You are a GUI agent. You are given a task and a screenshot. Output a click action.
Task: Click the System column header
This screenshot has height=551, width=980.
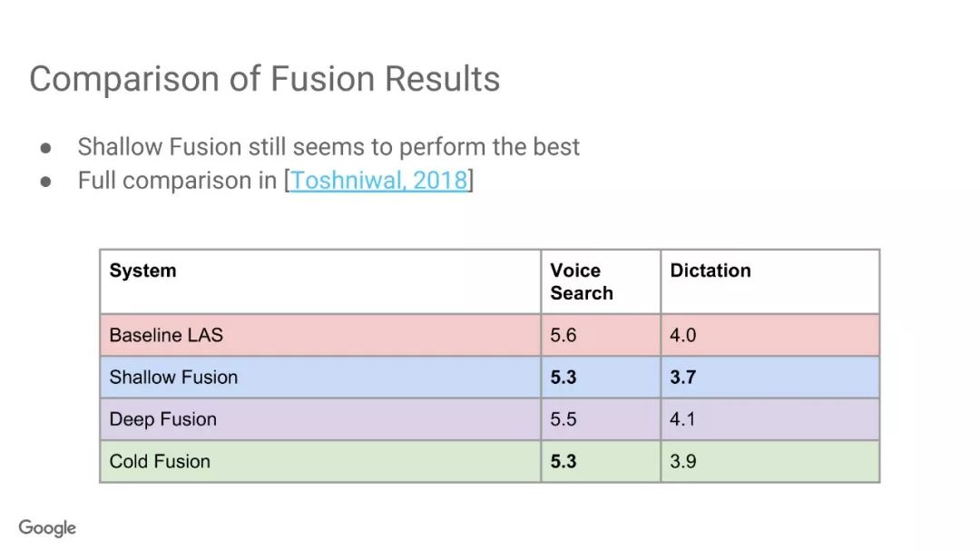click(142, 271)
